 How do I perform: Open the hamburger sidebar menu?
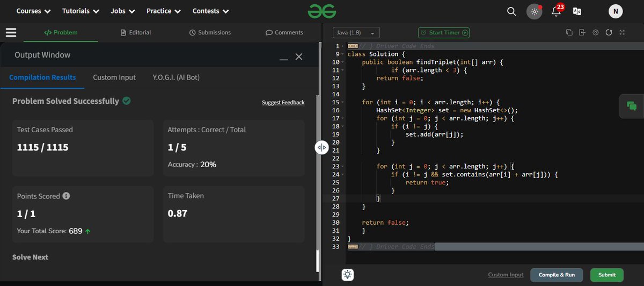pos(11,32)
